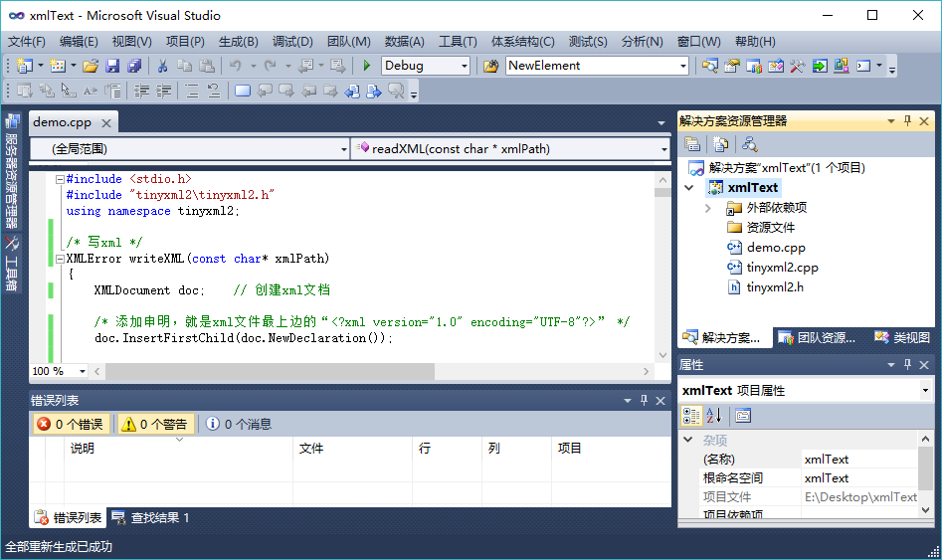Open the Properties Window toolbar icon

[732, 66]
